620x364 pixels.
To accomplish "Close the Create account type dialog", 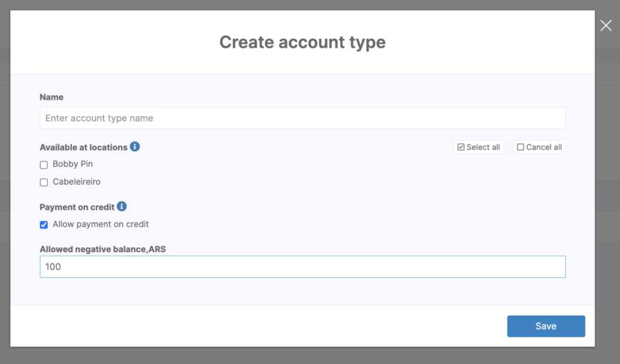I will [605, 25].
